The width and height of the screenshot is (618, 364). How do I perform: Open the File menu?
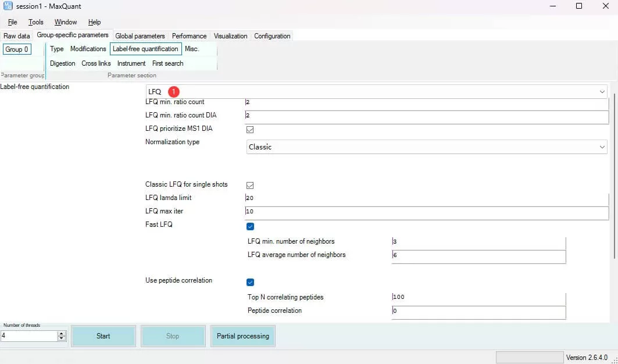13,22
